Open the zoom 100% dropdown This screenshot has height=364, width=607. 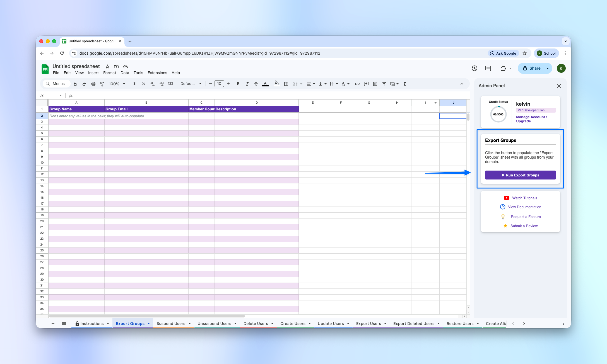117,84
